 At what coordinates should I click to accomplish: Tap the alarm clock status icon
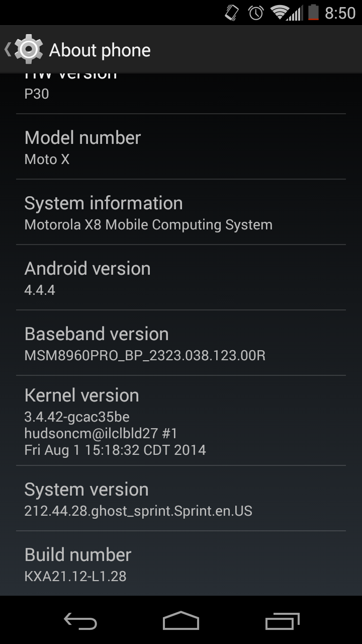pyautogui.click(x=256, y=13)
